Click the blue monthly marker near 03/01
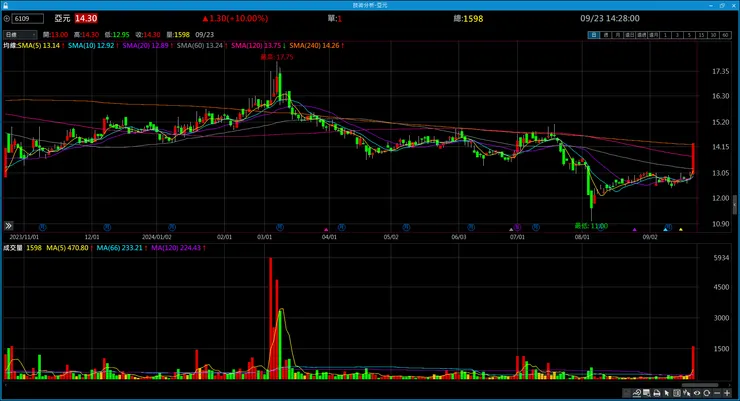The image size is (740, 401). pos(280,227)
